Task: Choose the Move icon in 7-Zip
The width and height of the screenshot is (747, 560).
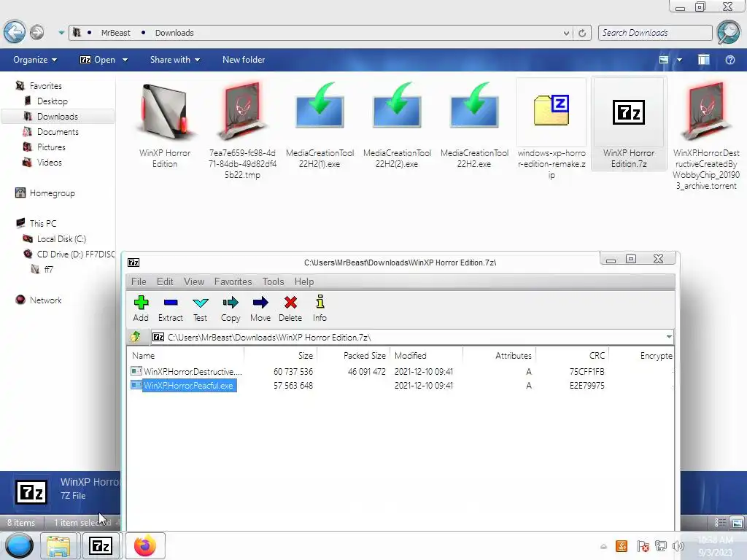Action: pyautogui.click(x=260, y=308)
